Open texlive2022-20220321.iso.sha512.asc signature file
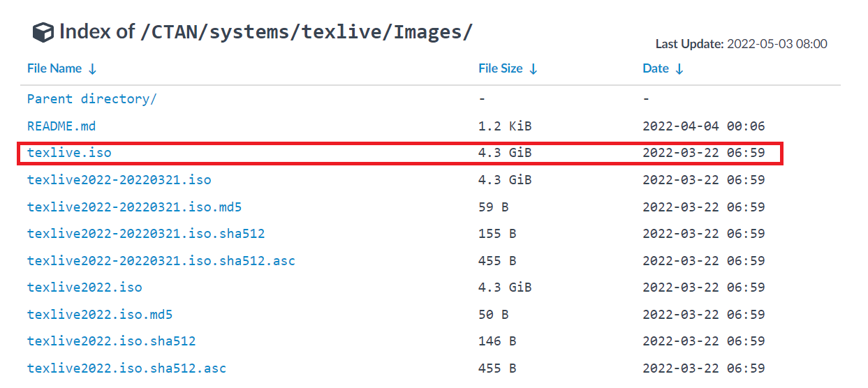The height and width of the screenshot is (388, 868). click(161, 261)
